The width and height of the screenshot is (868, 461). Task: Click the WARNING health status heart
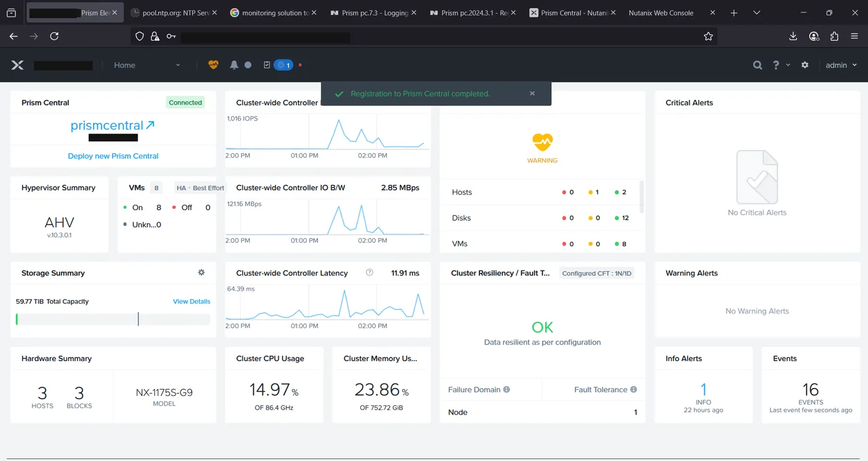tap(542, 142)
